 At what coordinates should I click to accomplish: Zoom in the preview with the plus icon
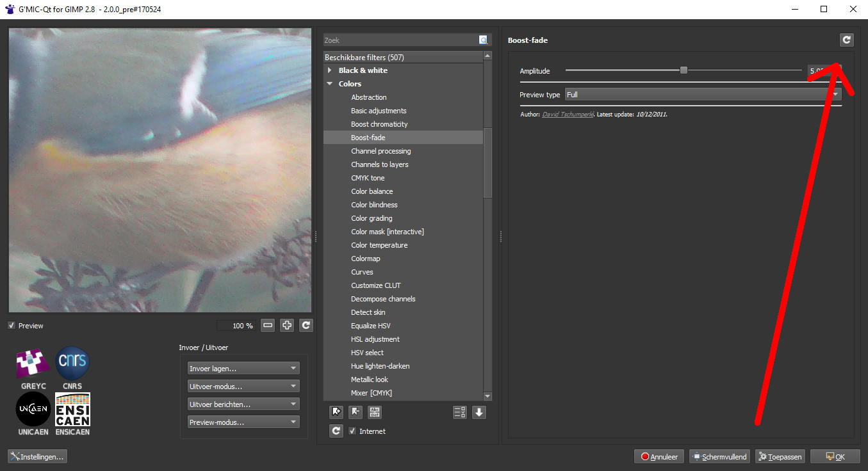click(287, 325)
